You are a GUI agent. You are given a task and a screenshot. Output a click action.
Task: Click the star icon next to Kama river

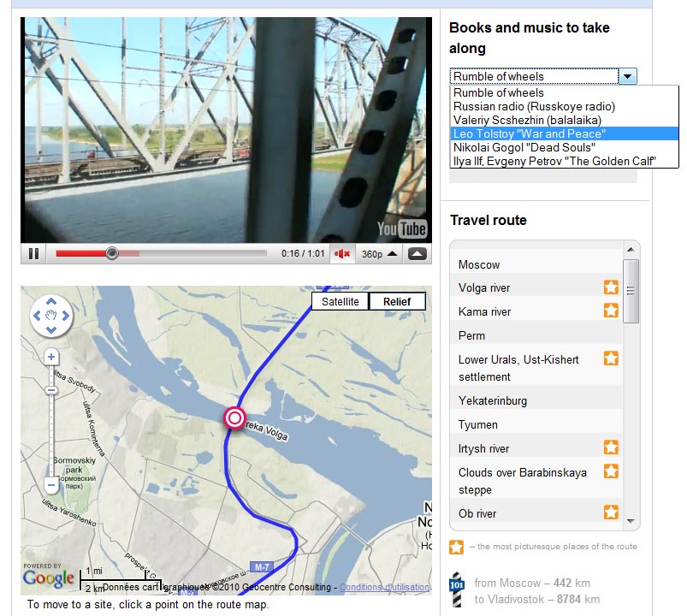611,311
